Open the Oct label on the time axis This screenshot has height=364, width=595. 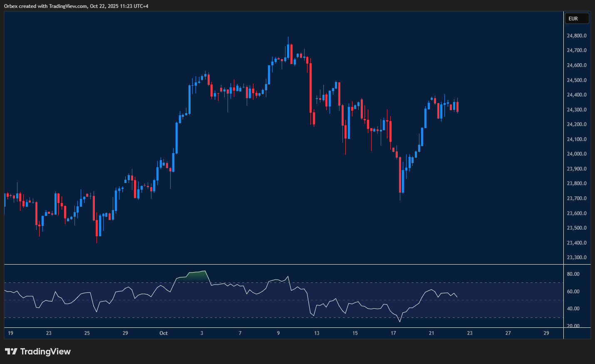pos(163,333)
